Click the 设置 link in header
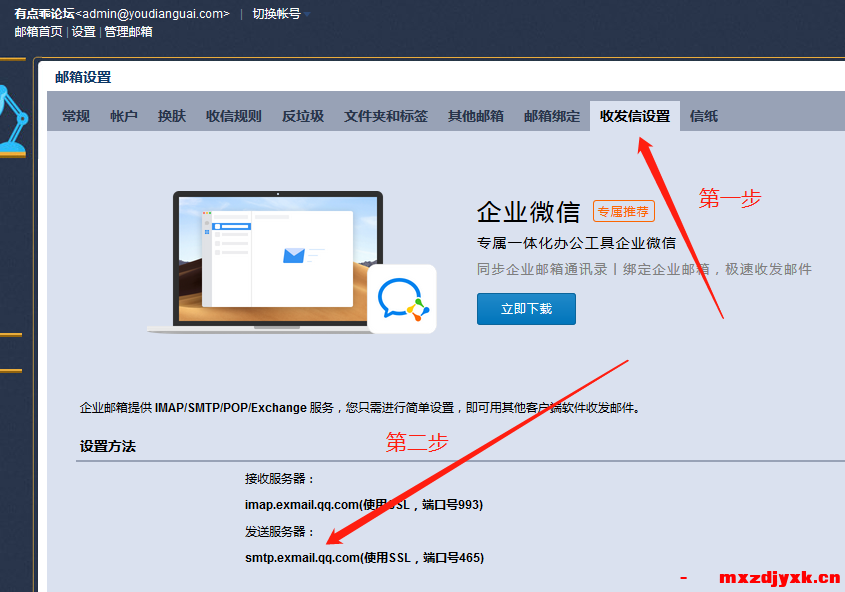This screenshot has height=592, width=845. coord(84,32)
